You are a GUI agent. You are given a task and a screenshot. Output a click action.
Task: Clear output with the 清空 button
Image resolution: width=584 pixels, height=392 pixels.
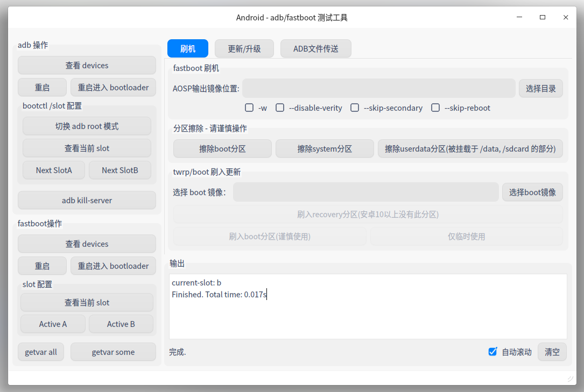pyautogui.click(x=552, y=352)
